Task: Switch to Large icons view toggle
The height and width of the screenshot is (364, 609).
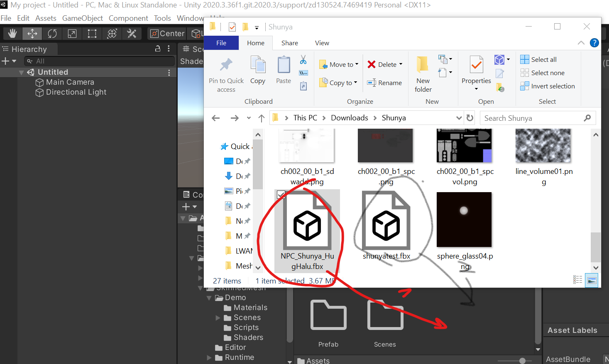Action: (x=592, y=281)
